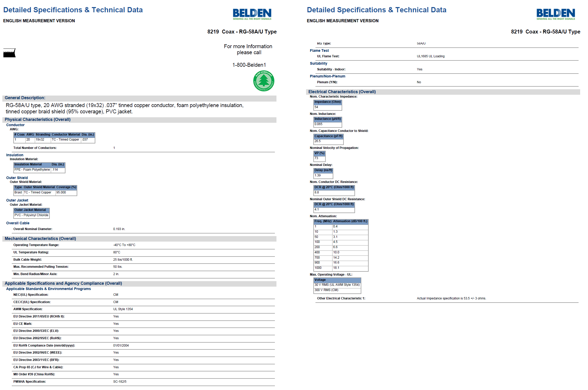This screenshot has width=588, height=390.
Task: Select the 300 V RMS (CM) row
Action: (x=337, y=290)
